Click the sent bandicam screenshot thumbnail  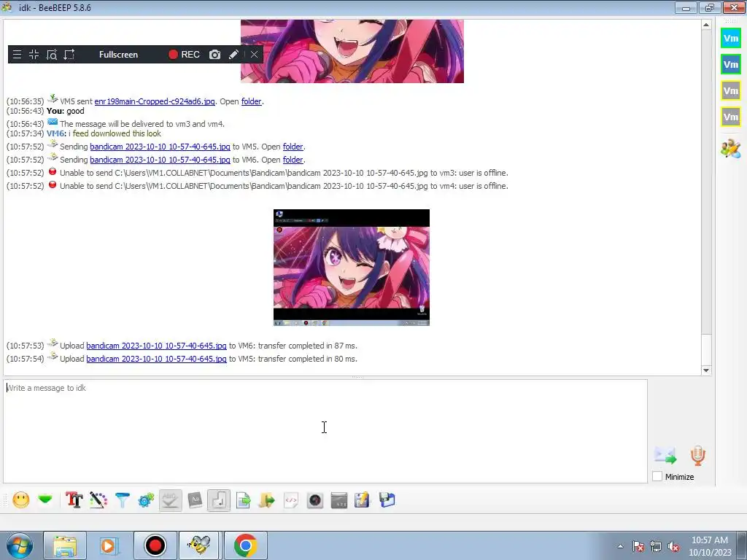[352, 268]
